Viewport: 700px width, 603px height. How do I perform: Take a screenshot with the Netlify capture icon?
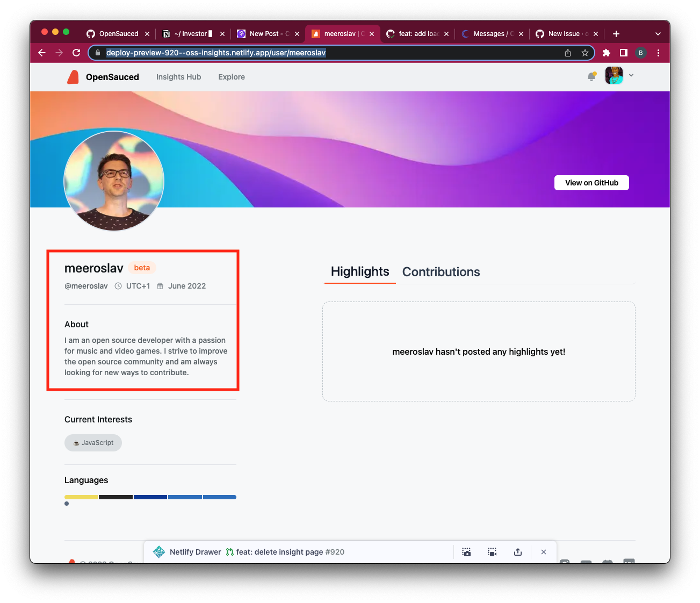[x=466, y=551]
